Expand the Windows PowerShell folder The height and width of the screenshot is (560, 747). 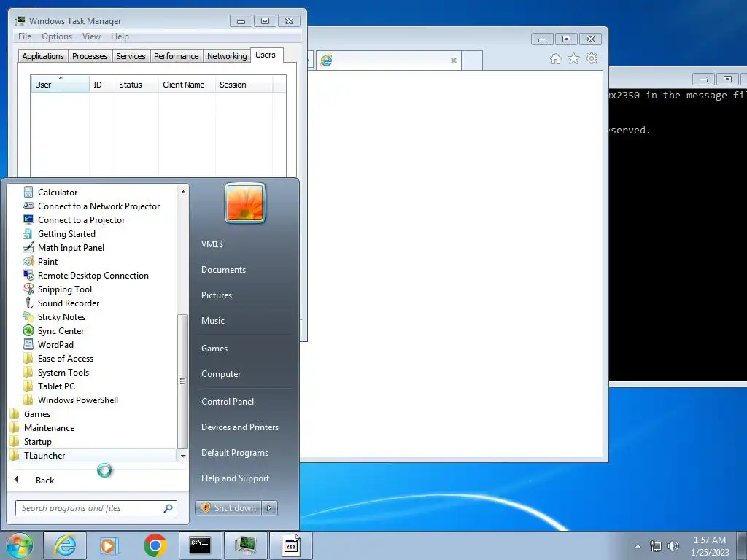tap(77, 400)
